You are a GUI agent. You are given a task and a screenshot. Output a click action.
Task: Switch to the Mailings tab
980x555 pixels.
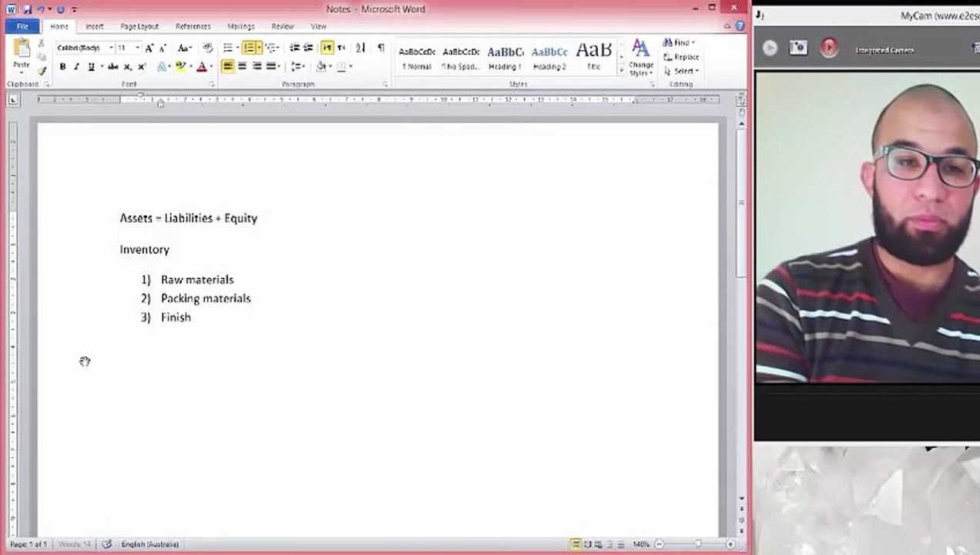click(x=241, y=26)
